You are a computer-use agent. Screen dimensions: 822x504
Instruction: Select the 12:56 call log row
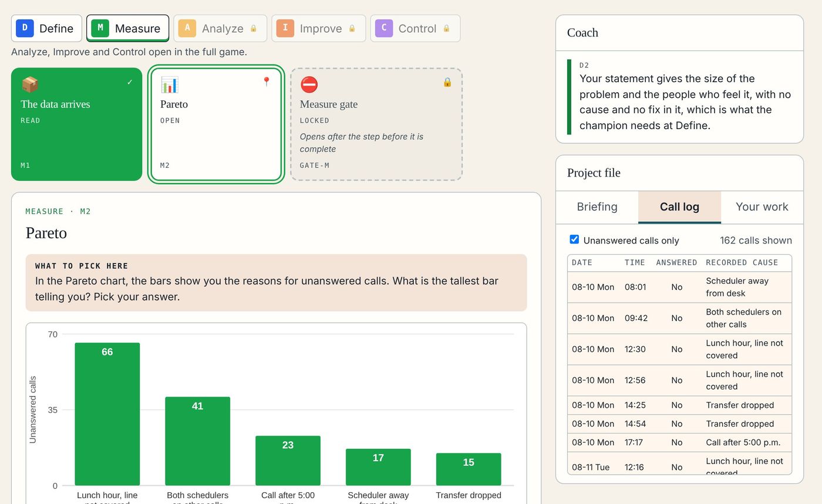[x=679, y=380]
